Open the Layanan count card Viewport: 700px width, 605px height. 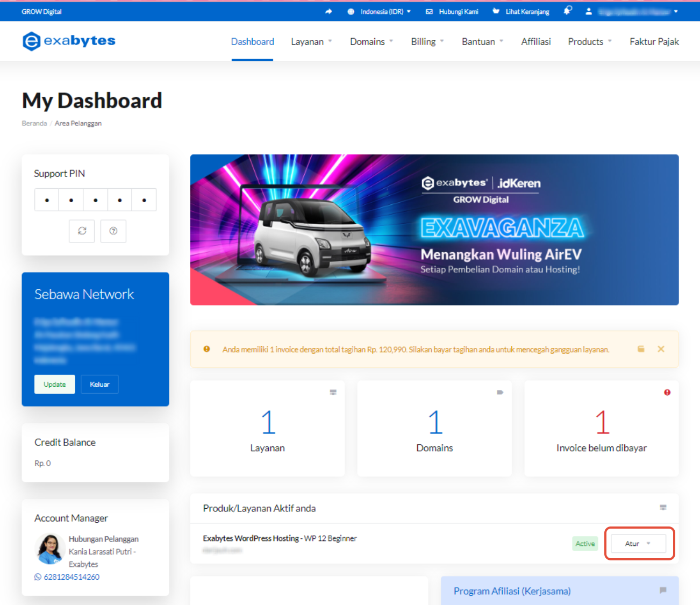268,429
